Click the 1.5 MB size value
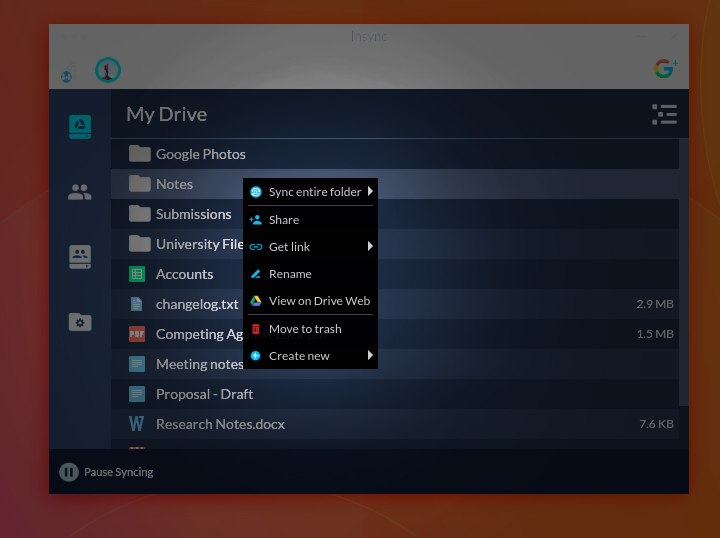Image resolution: width=720 pixels, height=538 pixels. click(655, 334)
